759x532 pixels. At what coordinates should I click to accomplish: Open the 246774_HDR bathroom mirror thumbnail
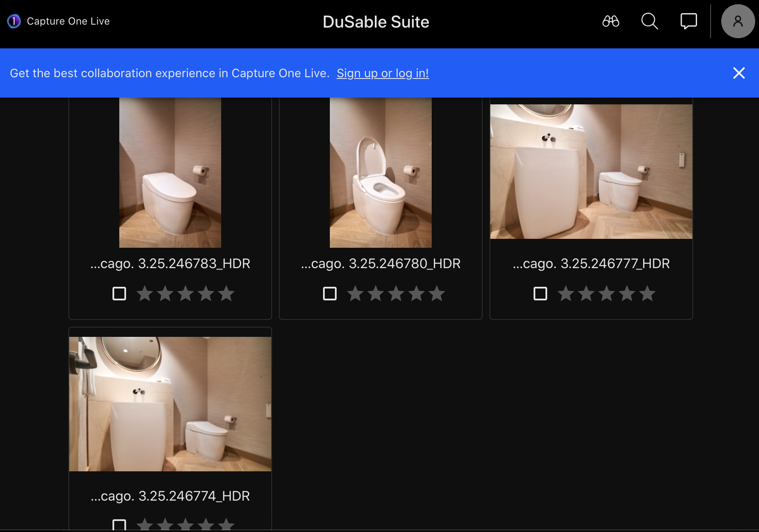(170, 404)
